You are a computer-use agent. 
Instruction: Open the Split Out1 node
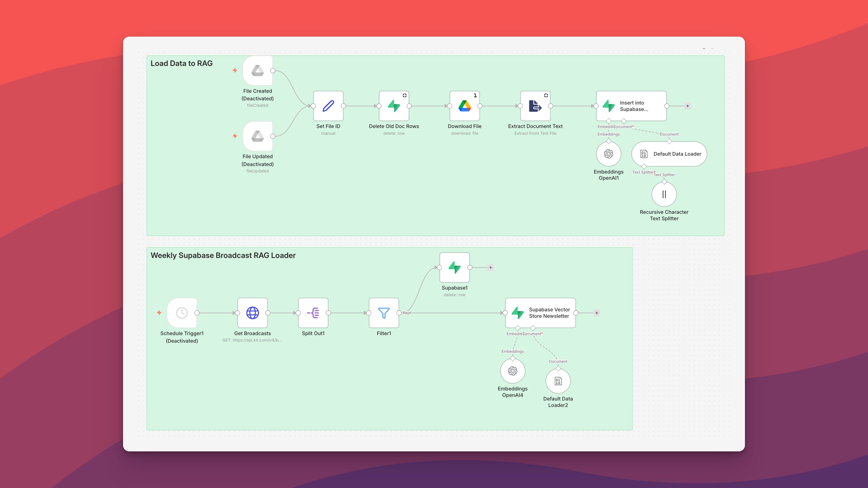coord(313,313)
